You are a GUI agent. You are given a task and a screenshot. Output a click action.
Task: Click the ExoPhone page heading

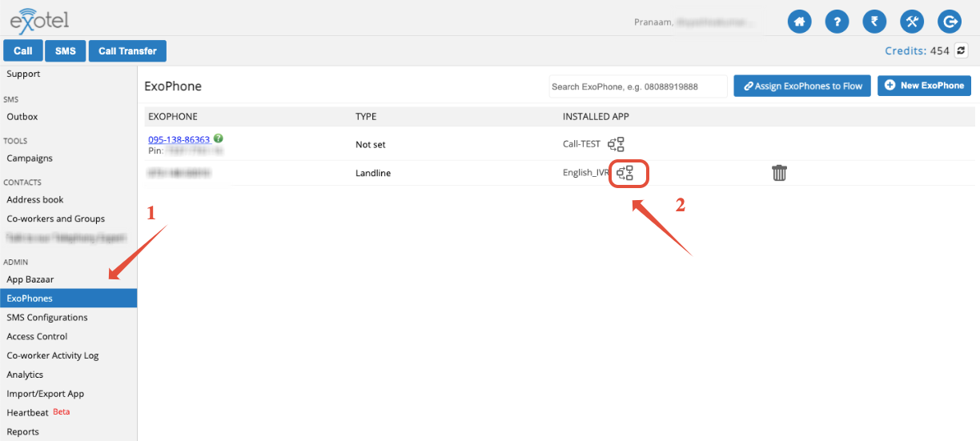(173, 86)
